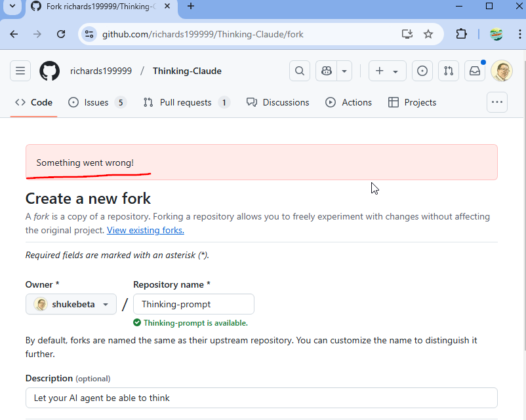This screenshot has height=420, width=526.
Task: Expand the Owner shukebeta dropdown
Action: coord(71,304)
